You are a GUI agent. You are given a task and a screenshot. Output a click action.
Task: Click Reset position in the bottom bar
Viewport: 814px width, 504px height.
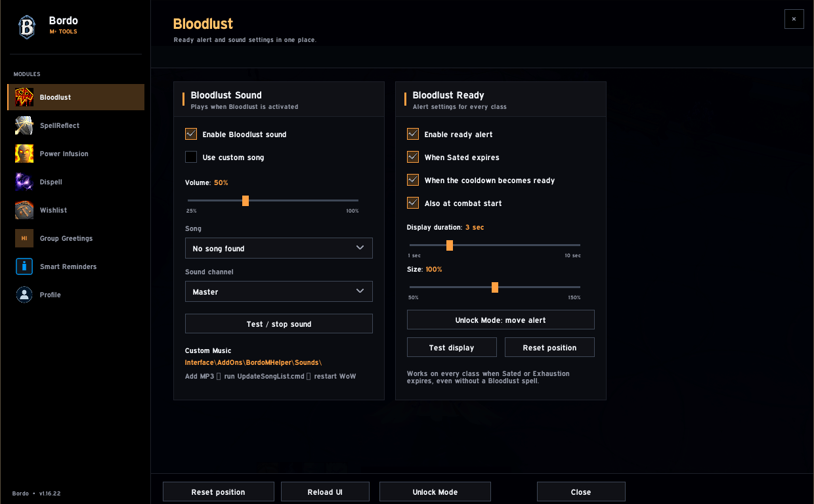click(x=219, y=492)
